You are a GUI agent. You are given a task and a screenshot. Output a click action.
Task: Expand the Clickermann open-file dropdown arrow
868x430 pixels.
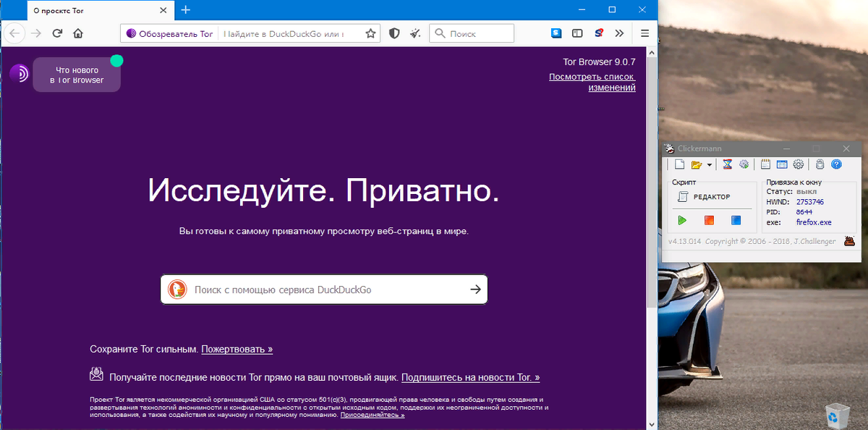point(710,165)
